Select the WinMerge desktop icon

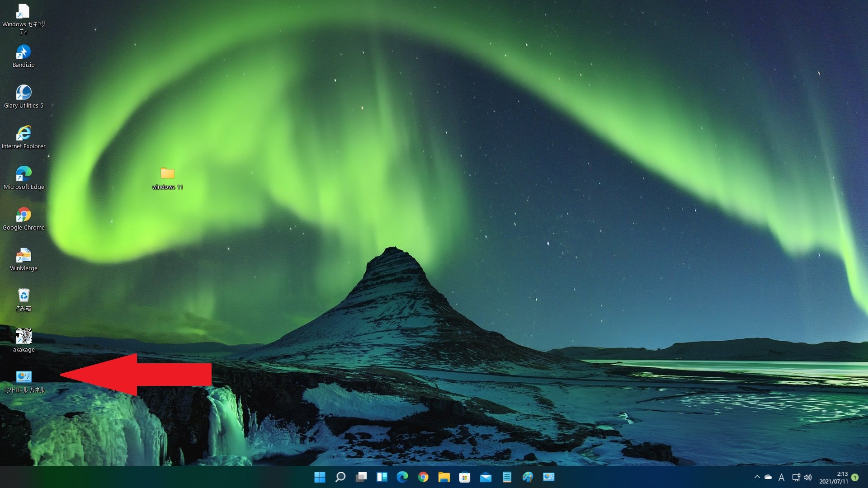click(24, 259)
